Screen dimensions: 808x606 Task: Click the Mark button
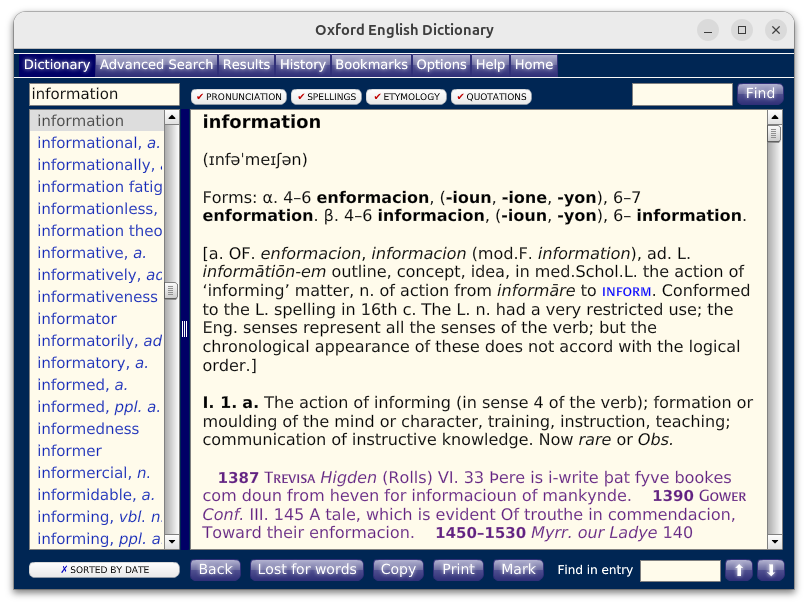pos(518,570)
